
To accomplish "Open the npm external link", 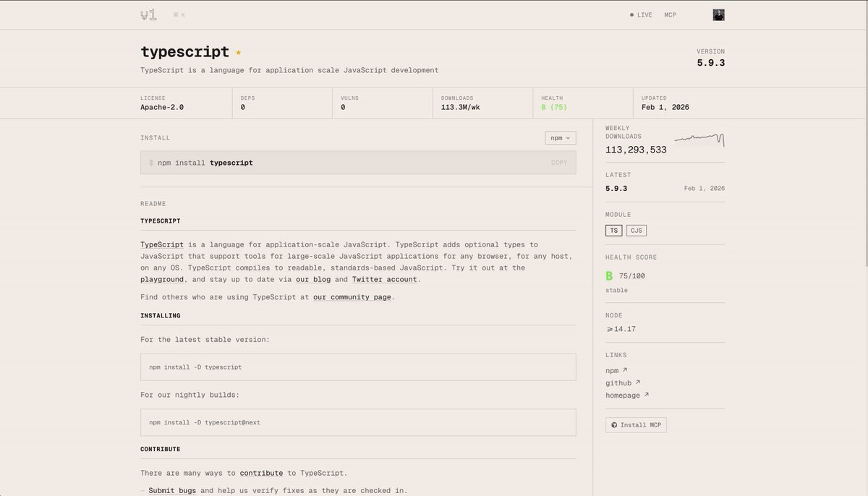I will pyautogui.click(x=616, y=370).
